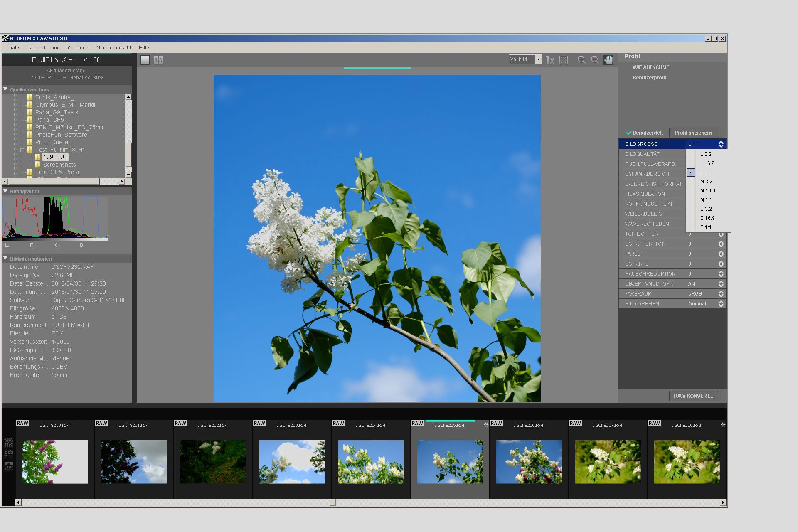Choose L 16:9 image size option
Screen dimensions: 798x532
point(708,163)
